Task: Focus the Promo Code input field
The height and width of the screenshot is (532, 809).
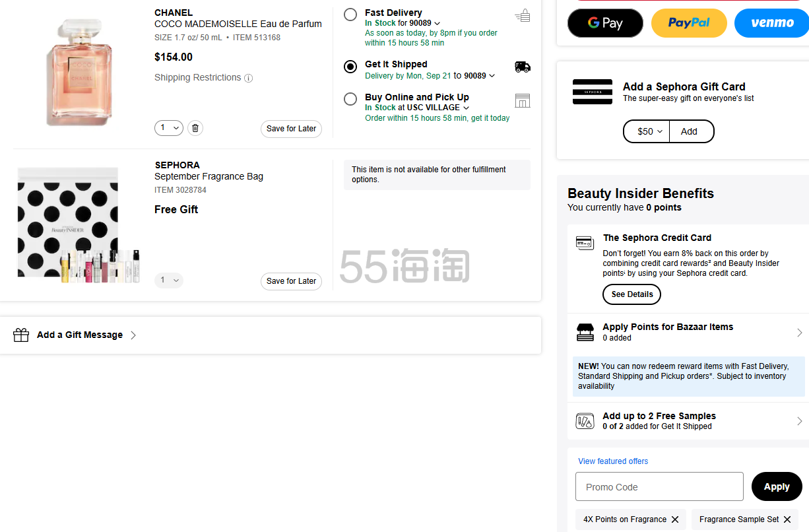Action: [659, 487]
